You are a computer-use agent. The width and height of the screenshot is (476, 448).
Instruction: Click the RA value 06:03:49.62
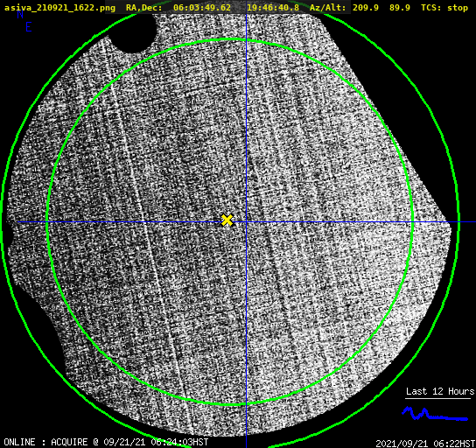tap(202, 8)
